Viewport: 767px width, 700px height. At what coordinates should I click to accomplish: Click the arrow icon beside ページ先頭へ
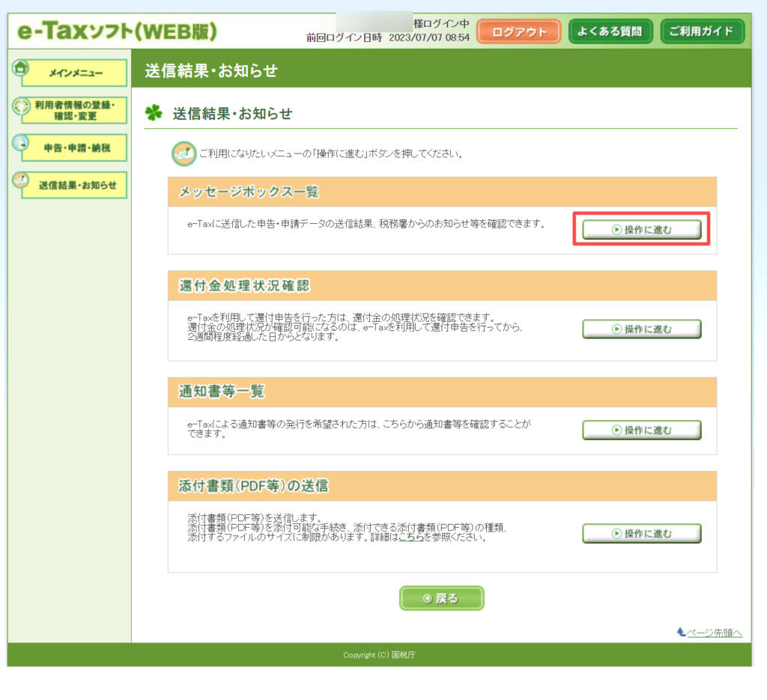click(x=681, y=633)
